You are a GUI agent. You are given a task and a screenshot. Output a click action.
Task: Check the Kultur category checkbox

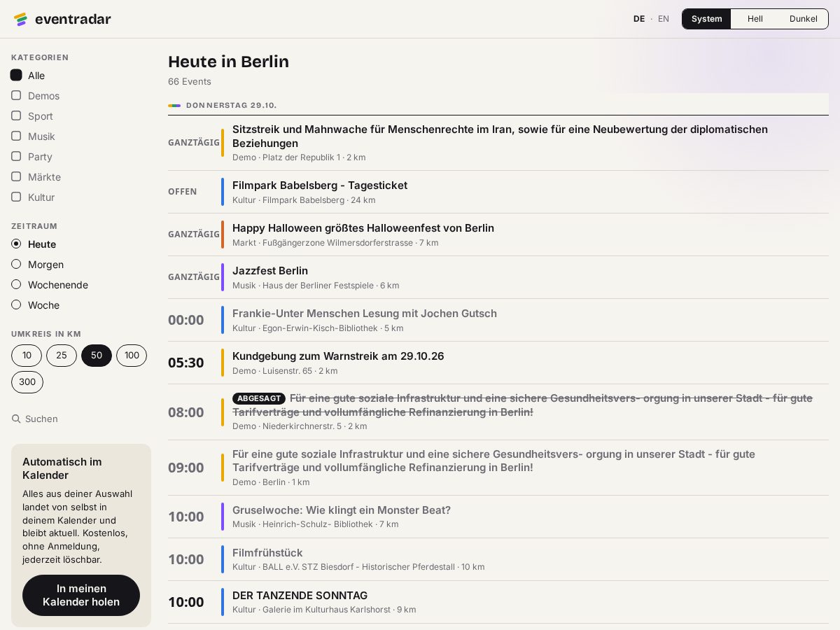point(16,197)
